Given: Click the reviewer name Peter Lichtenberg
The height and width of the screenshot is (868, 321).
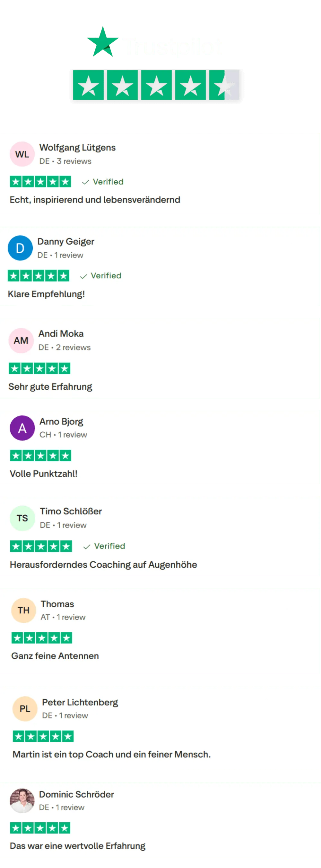Looking at the screenshot, I should [80, 702].
